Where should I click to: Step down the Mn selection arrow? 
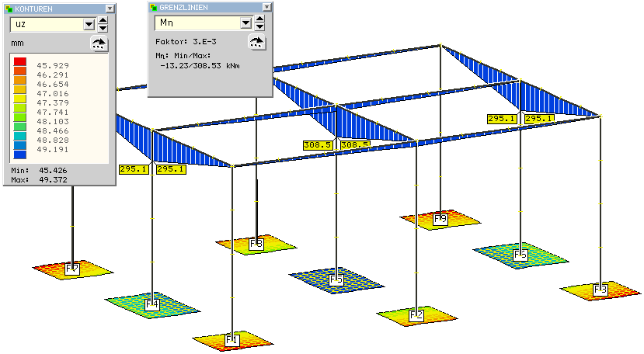tap(259, 26)
